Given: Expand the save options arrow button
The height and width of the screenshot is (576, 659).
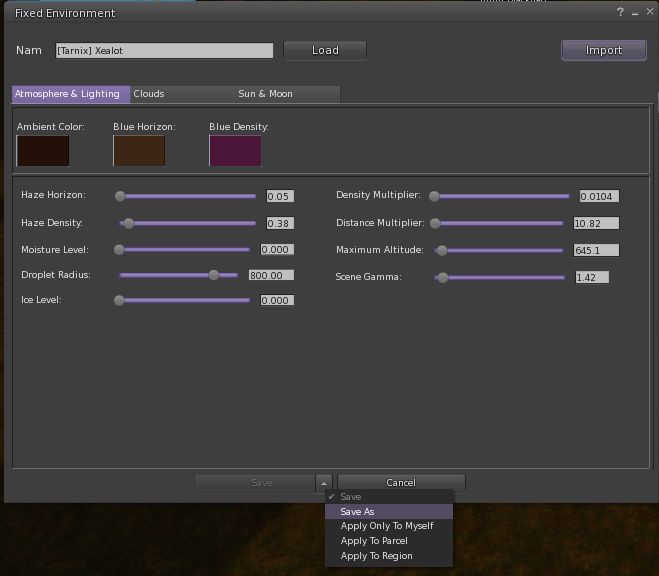Looking at the screenshot, I should pyautogui.click(x=324, y=483).
